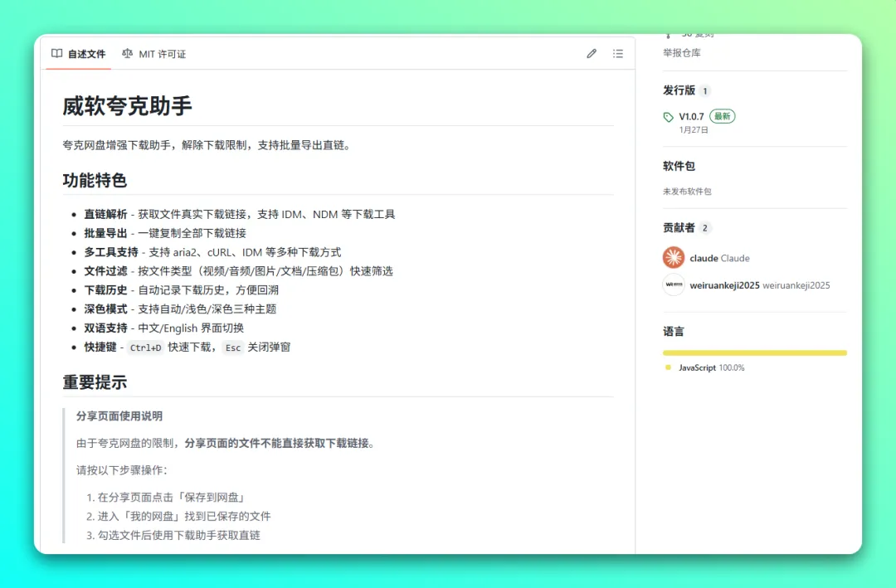This screenshot has width=896, height=588.
Task: Click the 批量导出 list item
Action: [x=165, y=233]
